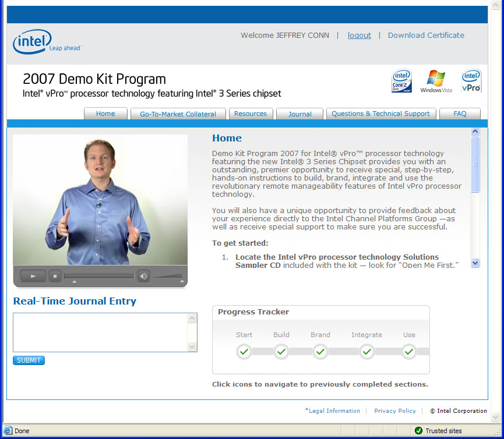Open the Integrate step checkmark icon

366,352
